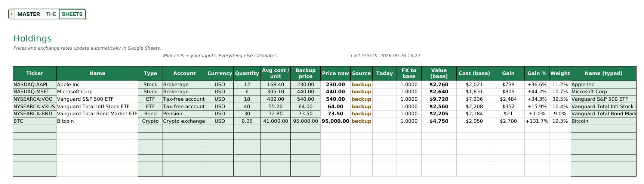The image size is (644, 184).
Task: Select Bitcoin quantity cell 0.05
Action: 247,121
